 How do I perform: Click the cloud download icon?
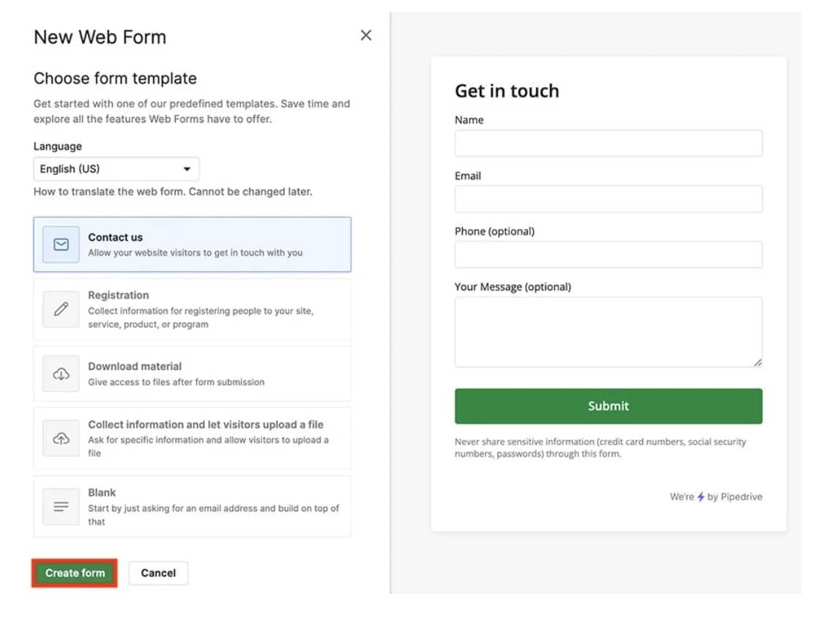61,374
